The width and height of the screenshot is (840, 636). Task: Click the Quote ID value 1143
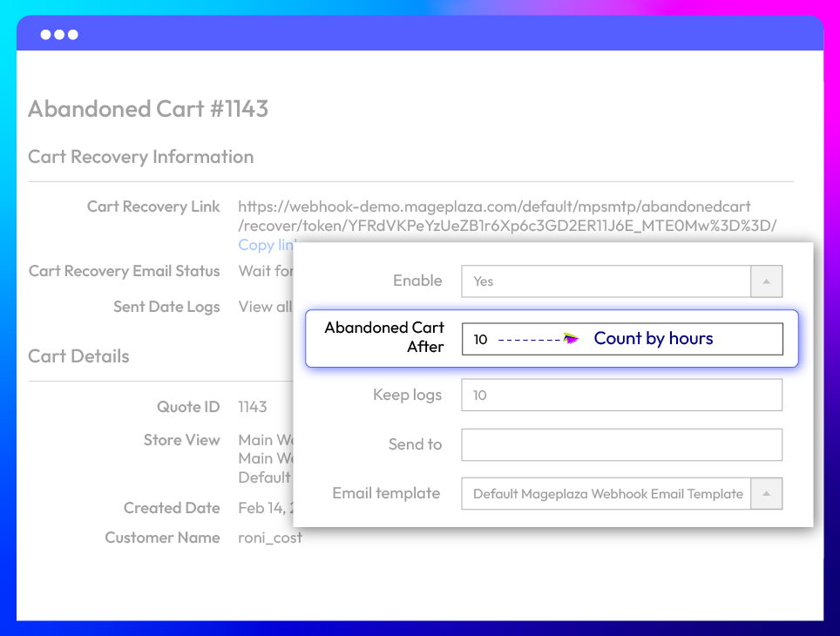253,407
